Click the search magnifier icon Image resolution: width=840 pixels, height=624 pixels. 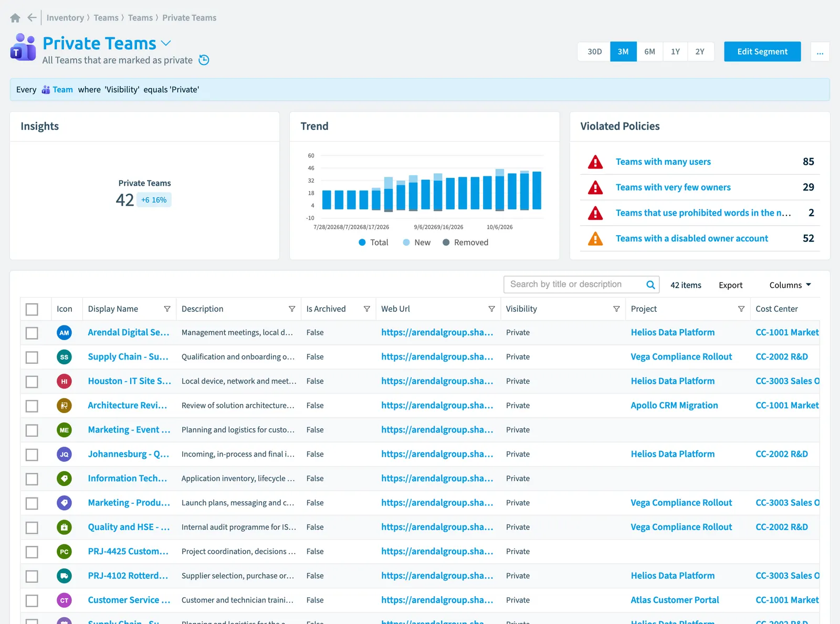[x=650, y=284]
